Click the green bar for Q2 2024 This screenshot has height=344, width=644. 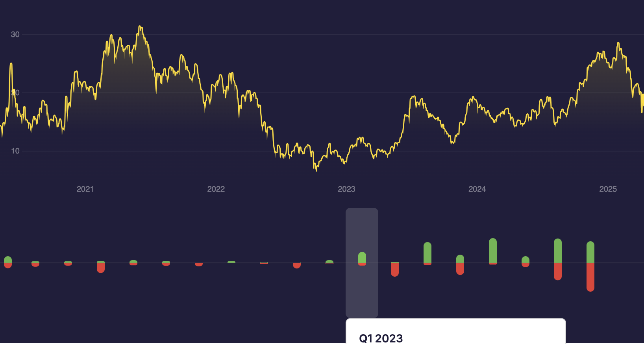click(525, 260)
